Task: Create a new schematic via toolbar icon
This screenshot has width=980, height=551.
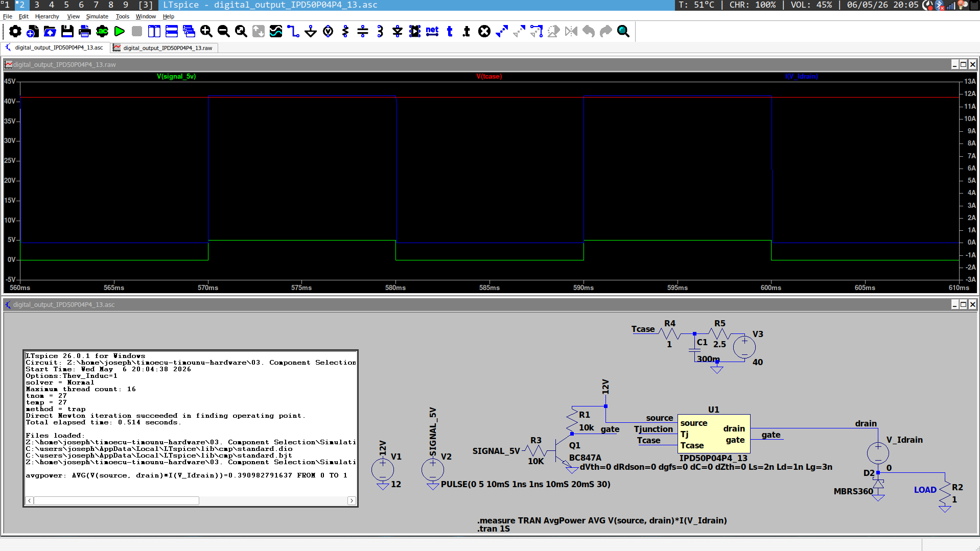Action: click(33, 32)
